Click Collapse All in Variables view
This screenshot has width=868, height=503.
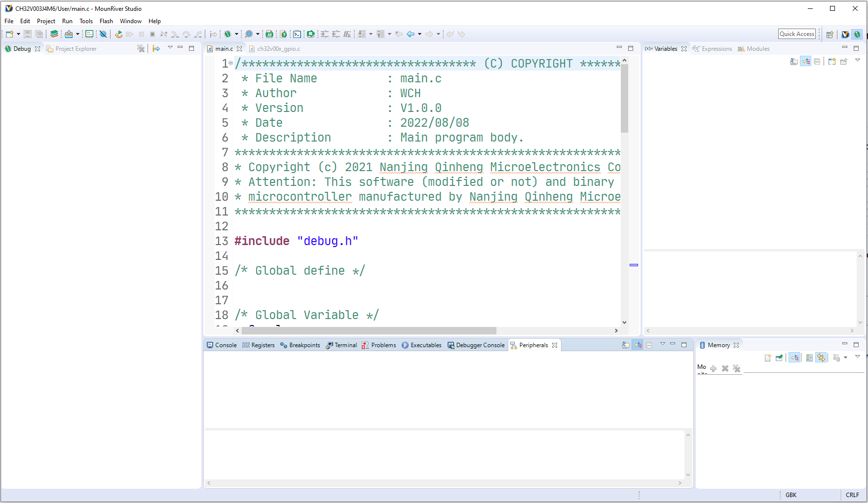pos(817,62)
